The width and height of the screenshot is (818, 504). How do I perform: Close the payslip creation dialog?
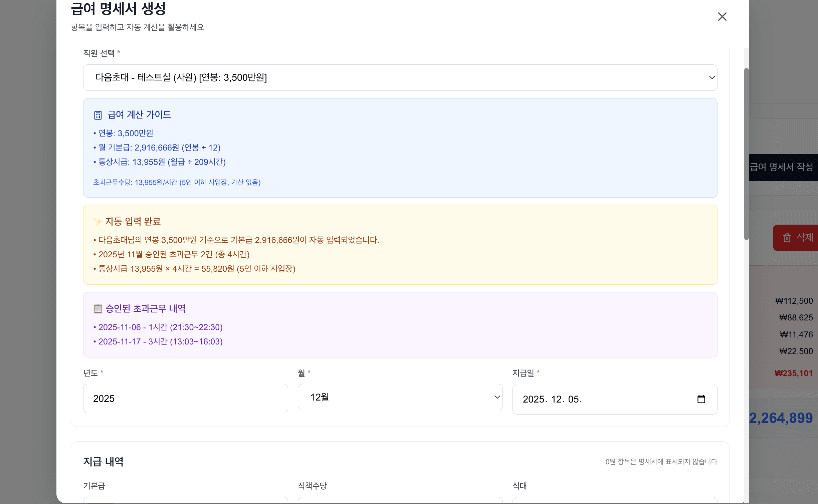(722, 17)
